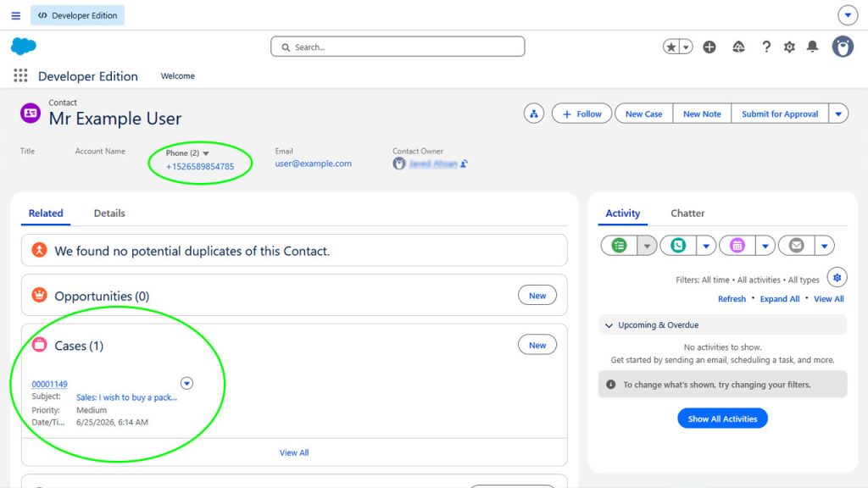
Task: Click New in Cases section
Action: click(x=537, y=345)
